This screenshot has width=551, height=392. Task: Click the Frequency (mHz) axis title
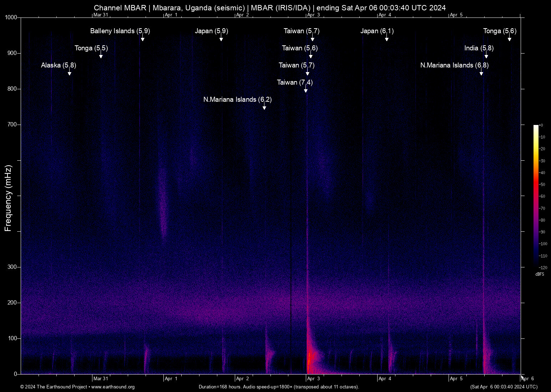(8, 198)
